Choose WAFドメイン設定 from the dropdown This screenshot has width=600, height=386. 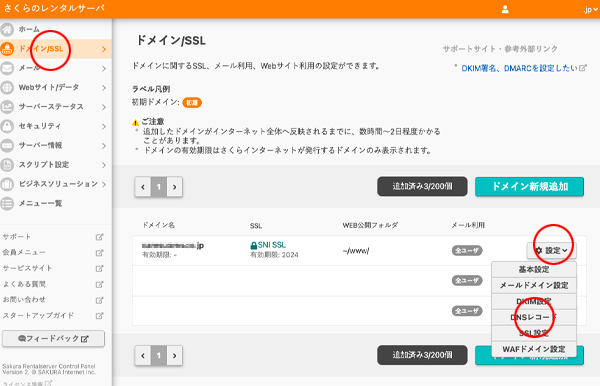point(534,349)
